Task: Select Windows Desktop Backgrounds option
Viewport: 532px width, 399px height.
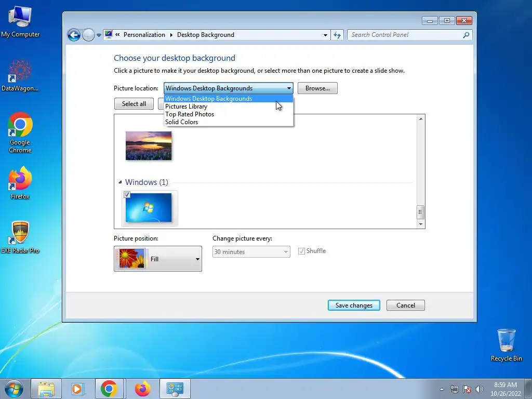Action: pyautogui.click(x=229, y=99)
